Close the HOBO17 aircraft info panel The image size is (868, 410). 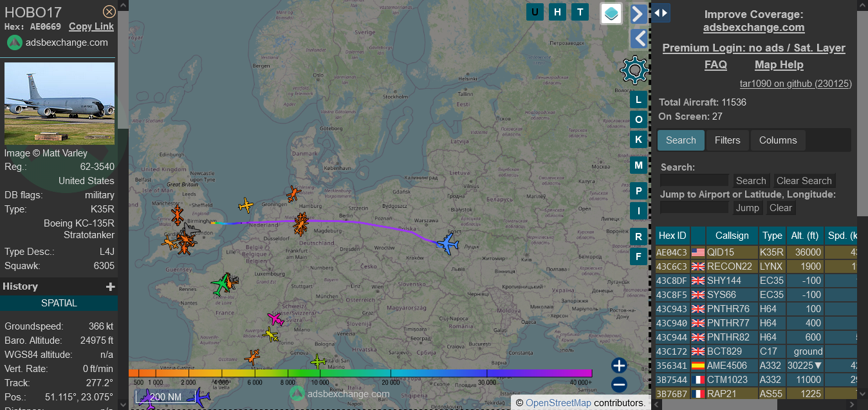[109, 12]
